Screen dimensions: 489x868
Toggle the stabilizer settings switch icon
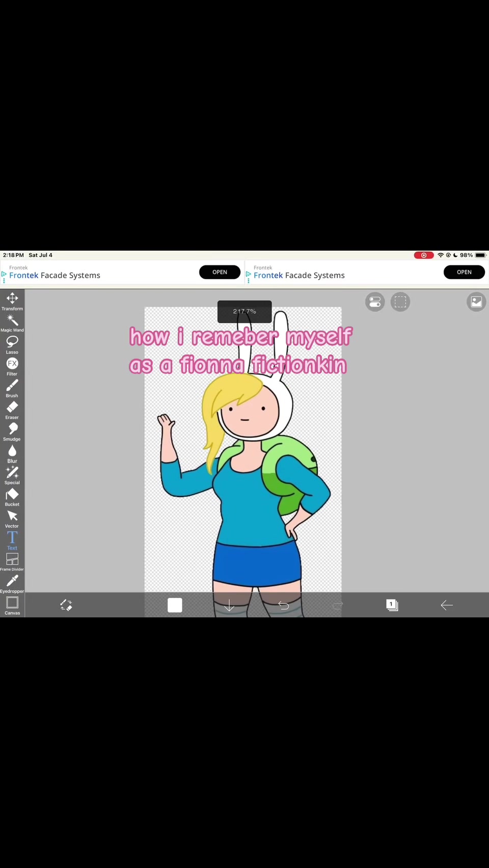coord(375,302)
